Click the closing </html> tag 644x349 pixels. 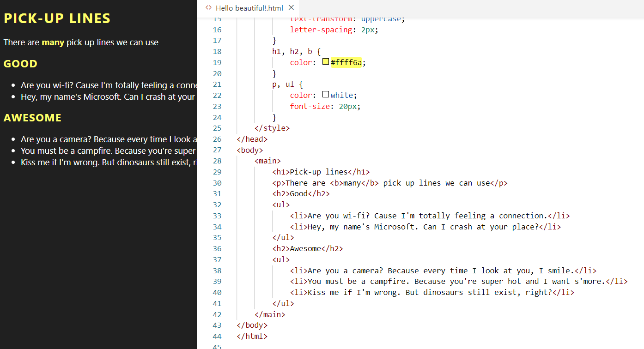click(x=252, y=337)
